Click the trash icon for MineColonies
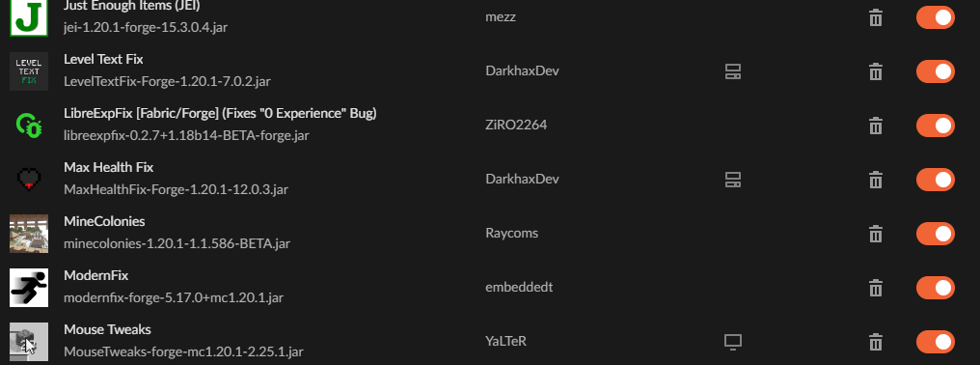 coord(876,234)
